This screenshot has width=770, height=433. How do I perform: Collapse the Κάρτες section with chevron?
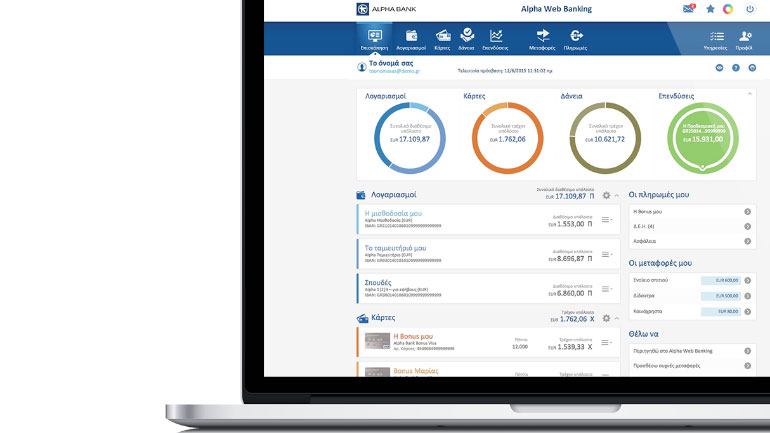(x=617, y=318)
